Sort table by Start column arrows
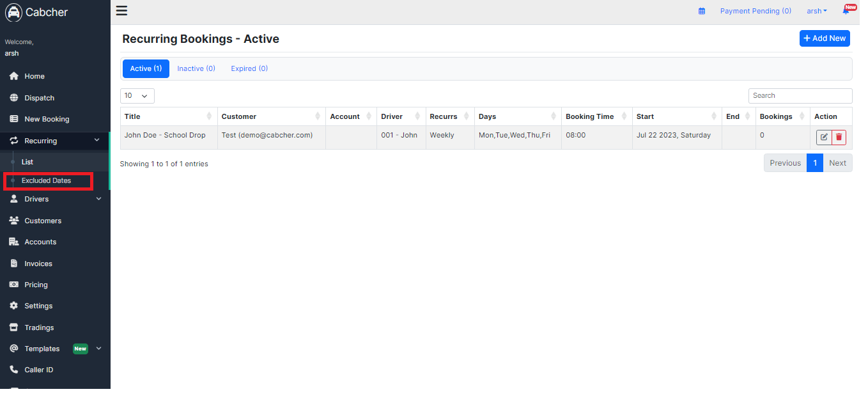Screen dimensions: 868x394 [714, 116]
